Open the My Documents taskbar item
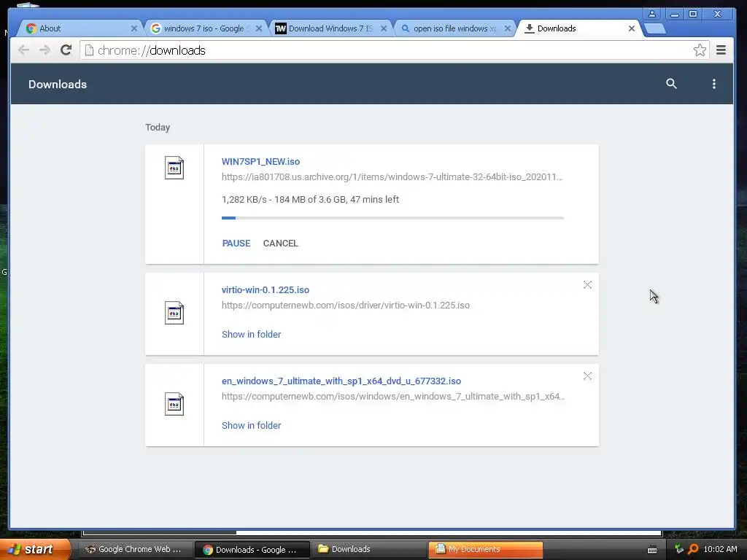Viewport: 747px width, 560px height. coord(485,550)
